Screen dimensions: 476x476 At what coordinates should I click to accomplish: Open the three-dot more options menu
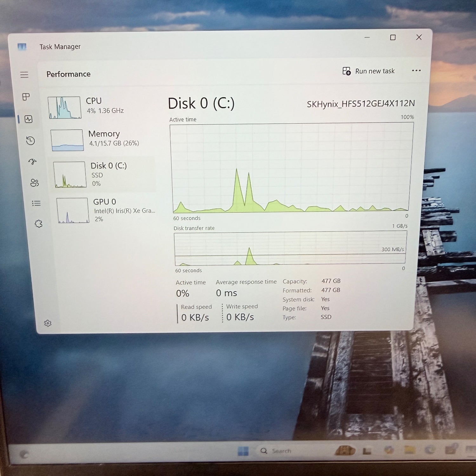pos(416,71)
